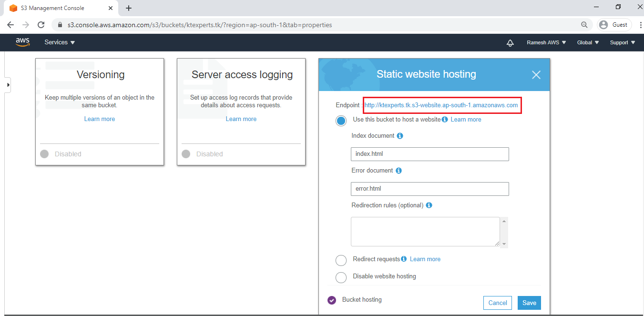This screenshot has height=316, width=644.
Task: Click Learn more beside Redirect requests
Action: tap(425, 259)
